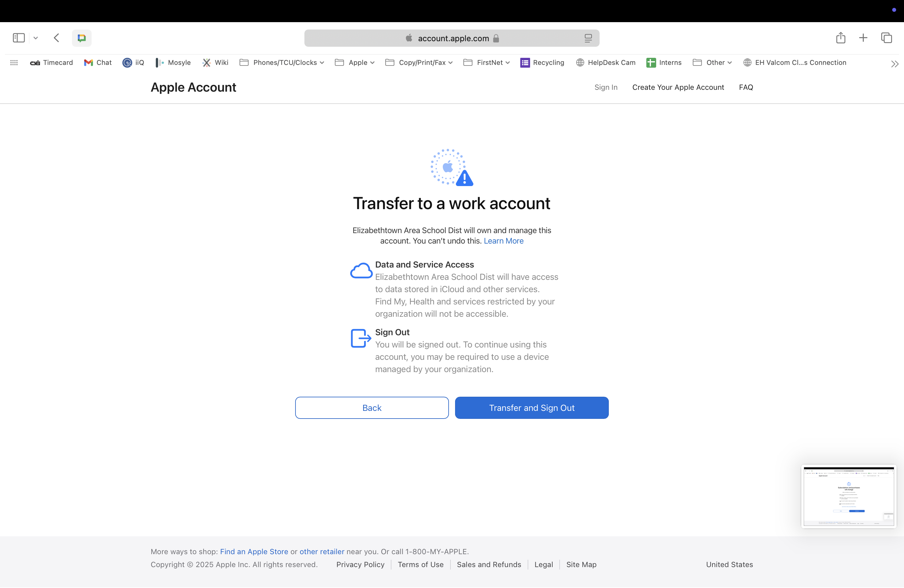
Task: Expand the Apple bookmark folder
Action: click(x=355, y=63)
